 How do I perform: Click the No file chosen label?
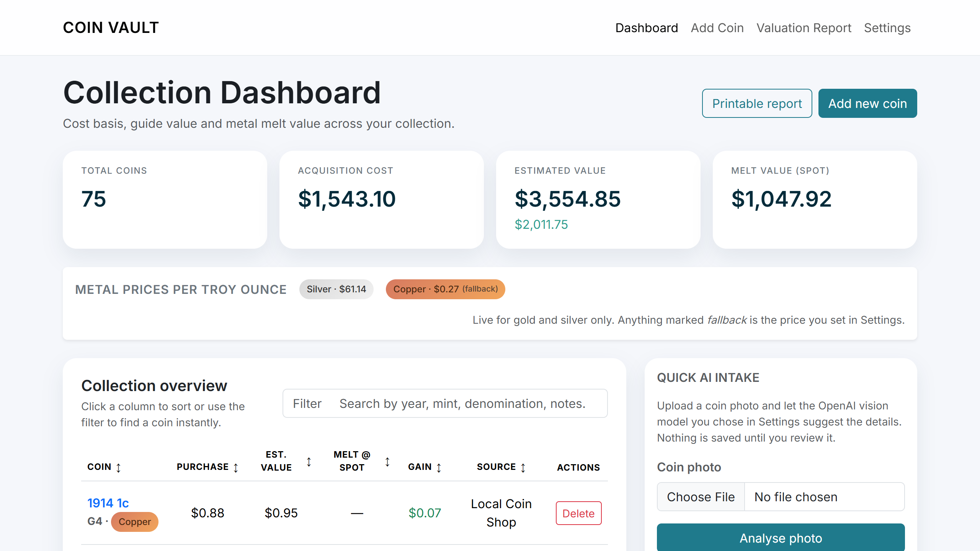tap(795, 497)
